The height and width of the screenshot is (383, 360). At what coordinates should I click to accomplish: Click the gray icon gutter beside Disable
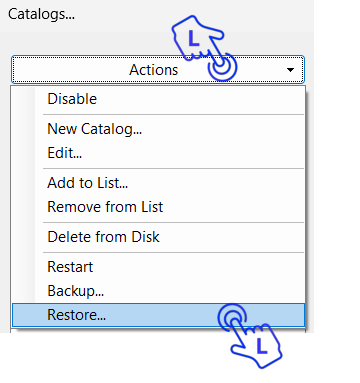[24, 99]
